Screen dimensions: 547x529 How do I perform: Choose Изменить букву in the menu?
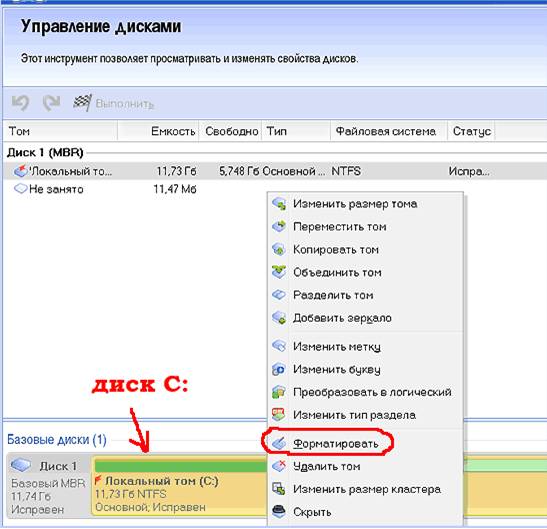pyautogui.click(x=365, y=369)
